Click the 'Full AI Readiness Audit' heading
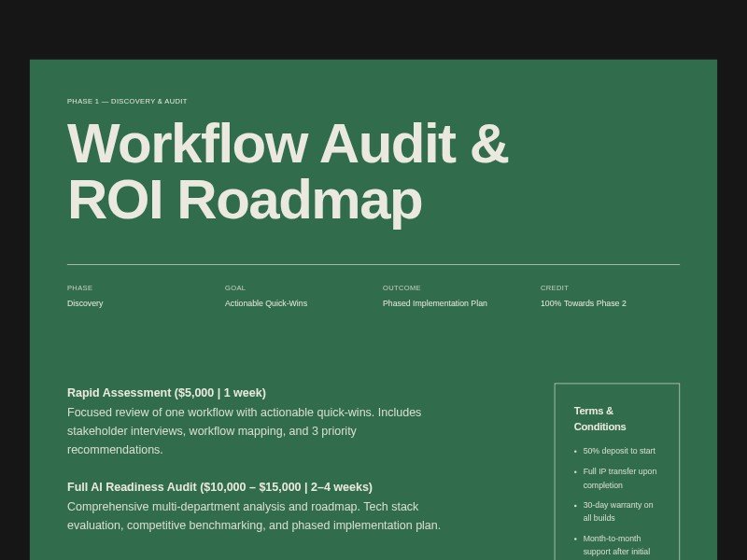Screen dimensions: 747x560 click(219, 487)
